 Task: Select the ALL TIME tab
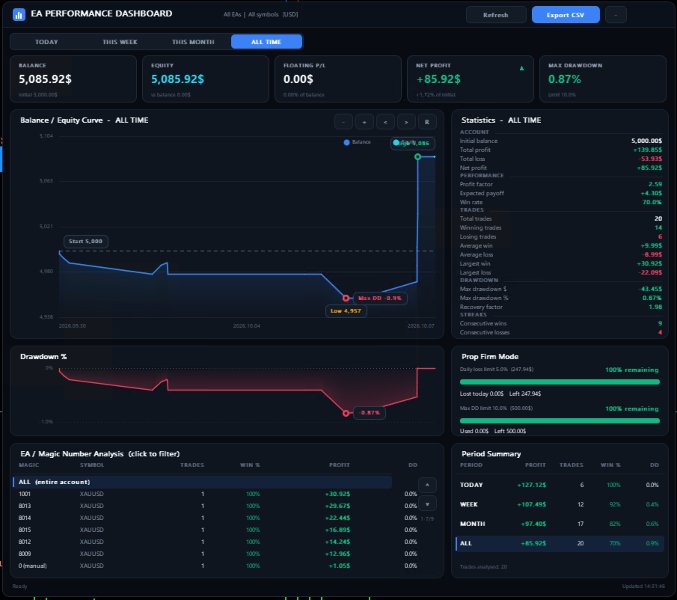coord(266,42)
